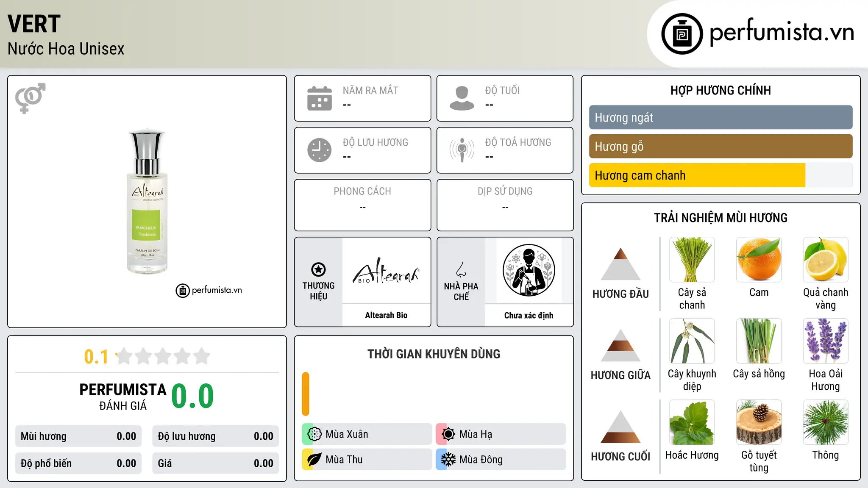Click the person icon for age group
The width and height of the screenshot is (868, 488).
[462, 98]
